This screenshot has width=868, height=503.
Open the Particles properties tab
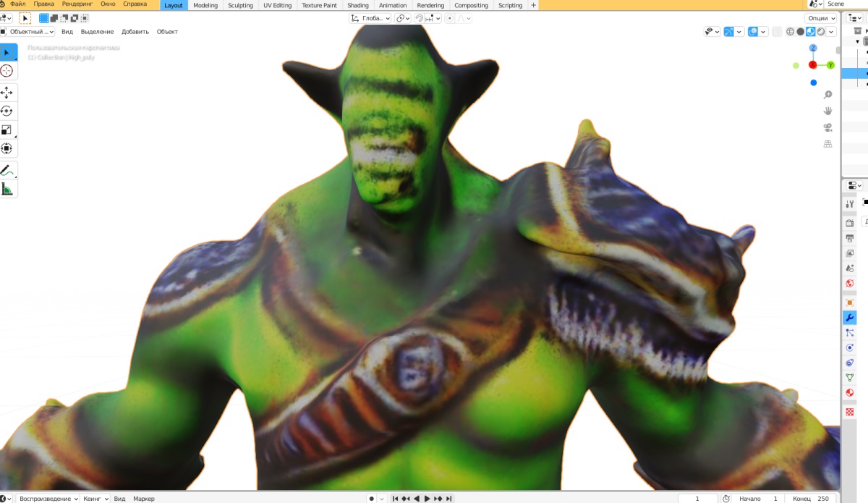(x=850, y=333)
